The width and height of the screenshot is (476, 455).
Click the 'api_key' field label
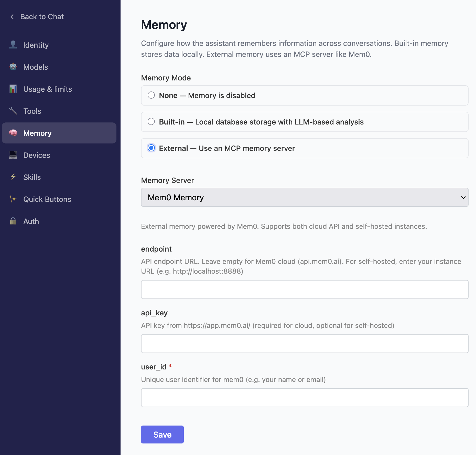point(154,313)
